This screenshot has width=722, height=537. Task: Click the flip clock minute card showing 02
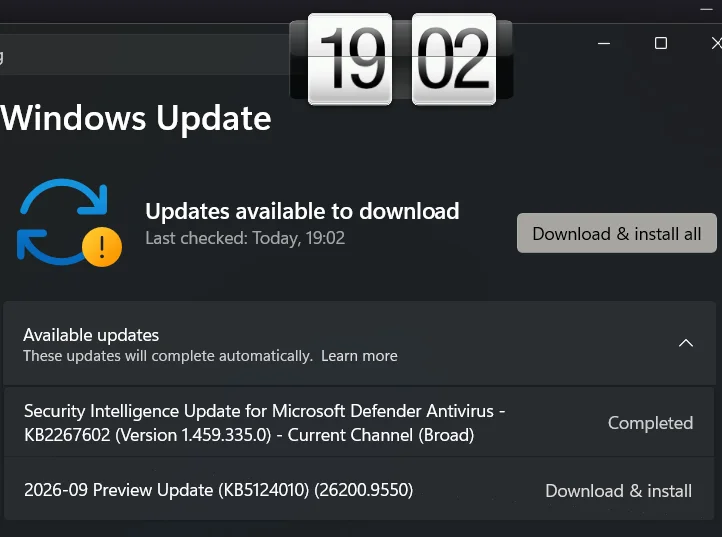pyautogui.click(x=454, y=59)
